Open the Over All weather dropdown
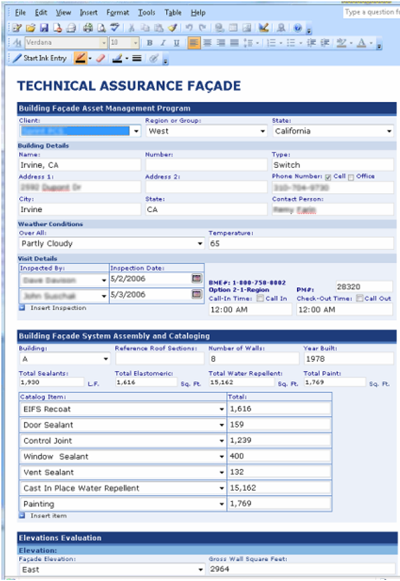The image size is (400, 581). (x=200, y=243)
